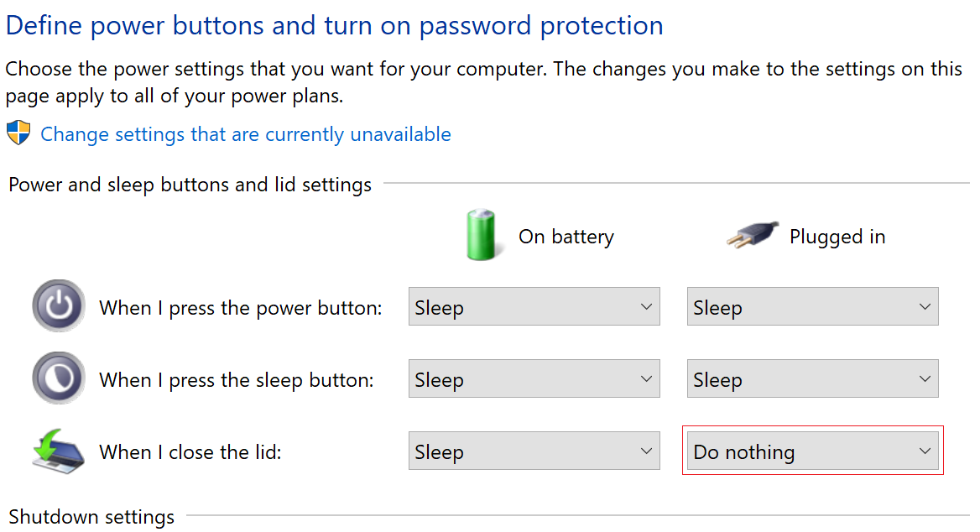Click the UAC shield icon

coord(18,133)
